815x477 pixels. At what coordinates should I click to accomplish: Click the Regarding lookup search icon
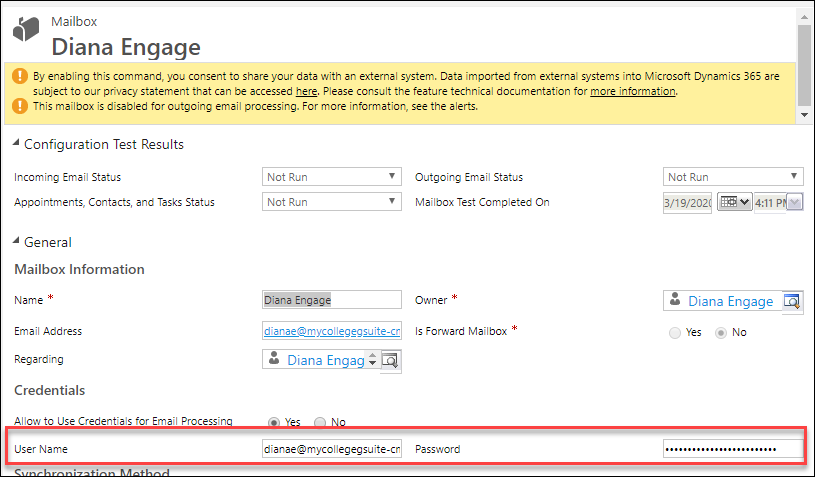coord(391,360)
